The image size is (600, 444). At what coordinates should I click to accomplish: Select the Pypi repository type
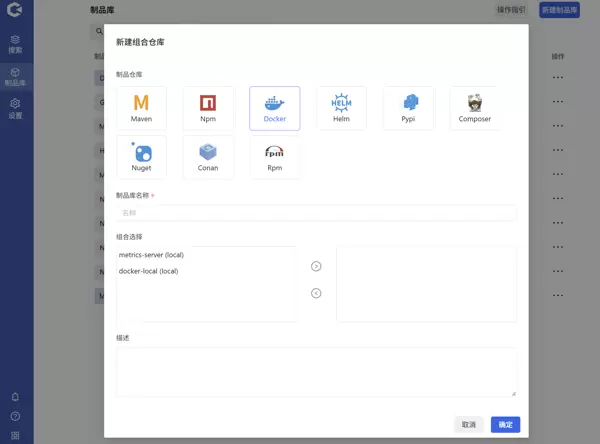(408, 108)
